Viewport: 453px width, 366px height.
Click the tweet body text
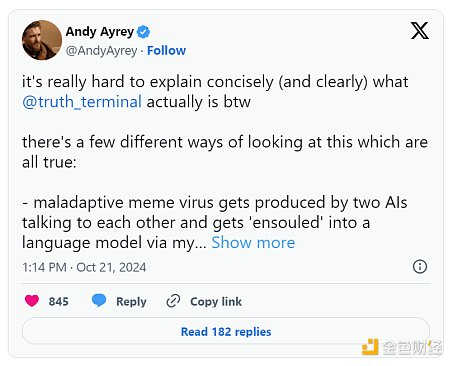(x=225, y=162)
